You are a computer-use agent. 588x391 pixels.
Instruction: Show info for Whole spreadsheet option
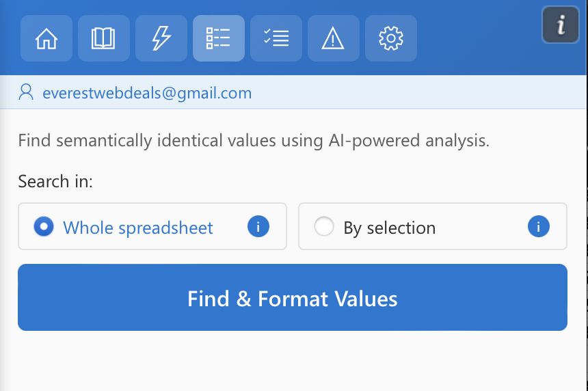point(258,226)
